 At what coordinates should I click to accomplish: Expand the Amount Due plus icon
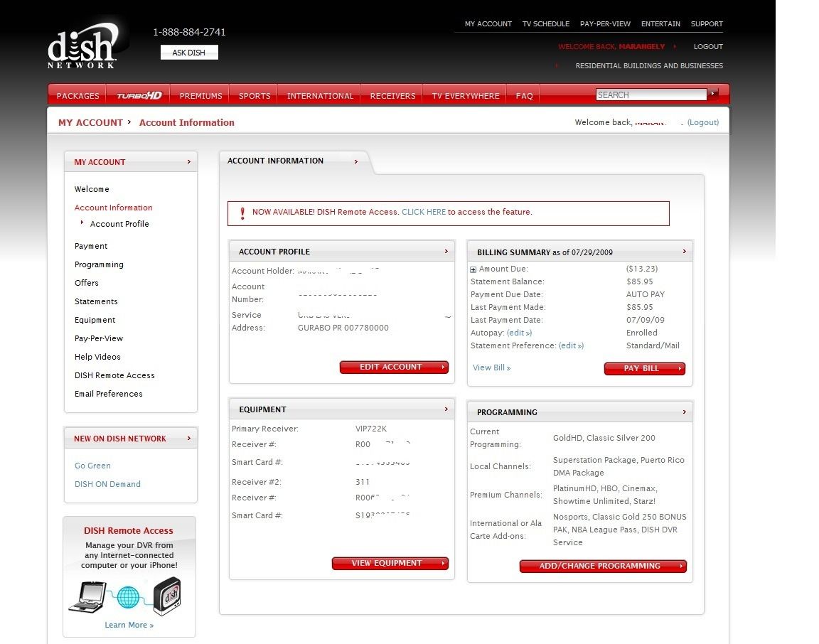pyautogui.click(x=473, y=269)
